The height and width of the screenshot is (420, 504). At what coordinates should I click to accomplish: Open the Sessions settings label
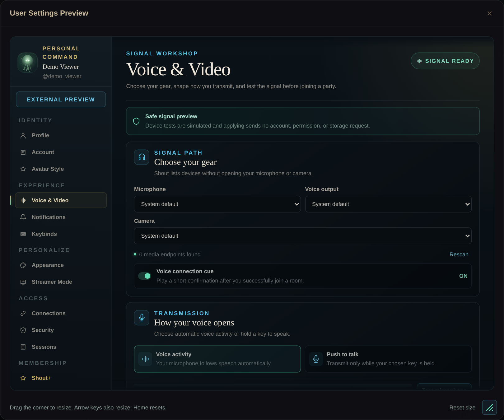click(44, 347)
